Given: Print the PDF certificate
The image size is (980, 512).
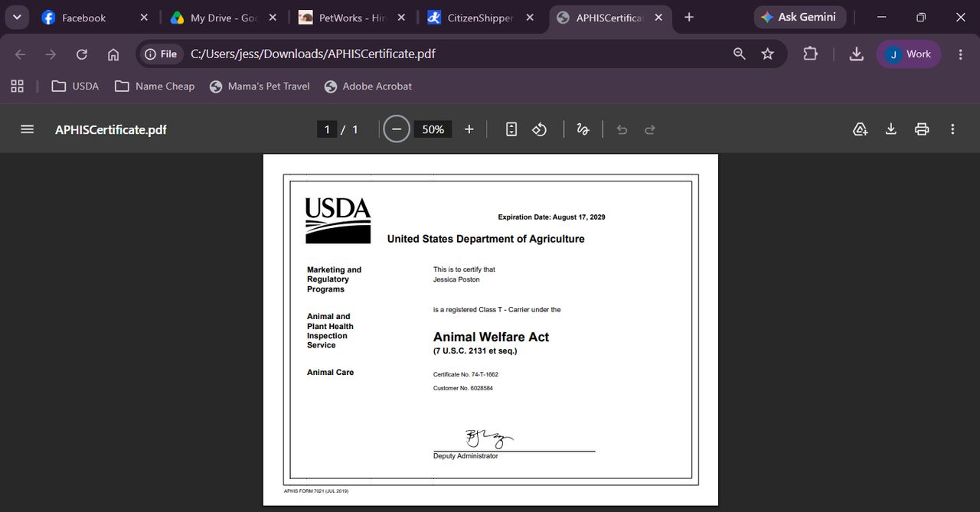Looking at the screenshot, I should [922, 129].
